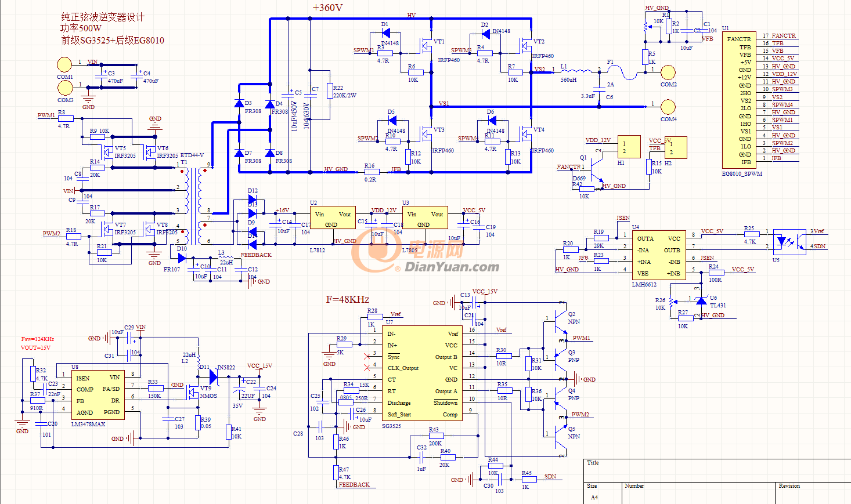
Task: Select the optocoupler U5 symbol
Action: tap(789, 242)
